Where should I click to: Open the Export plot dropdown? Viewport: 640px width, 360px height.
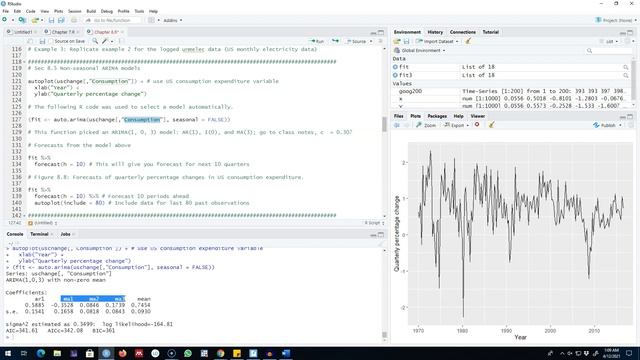456,125
